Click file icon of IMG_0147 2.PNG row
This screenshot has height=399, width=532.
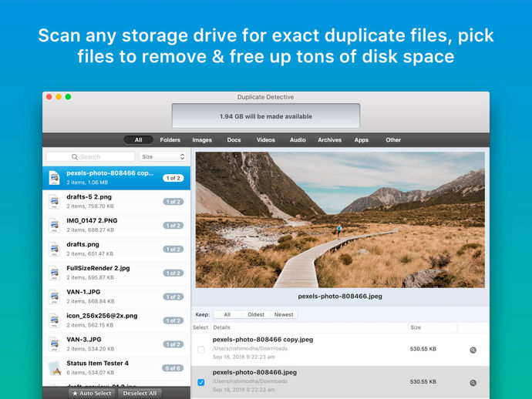tap(54, 225)
